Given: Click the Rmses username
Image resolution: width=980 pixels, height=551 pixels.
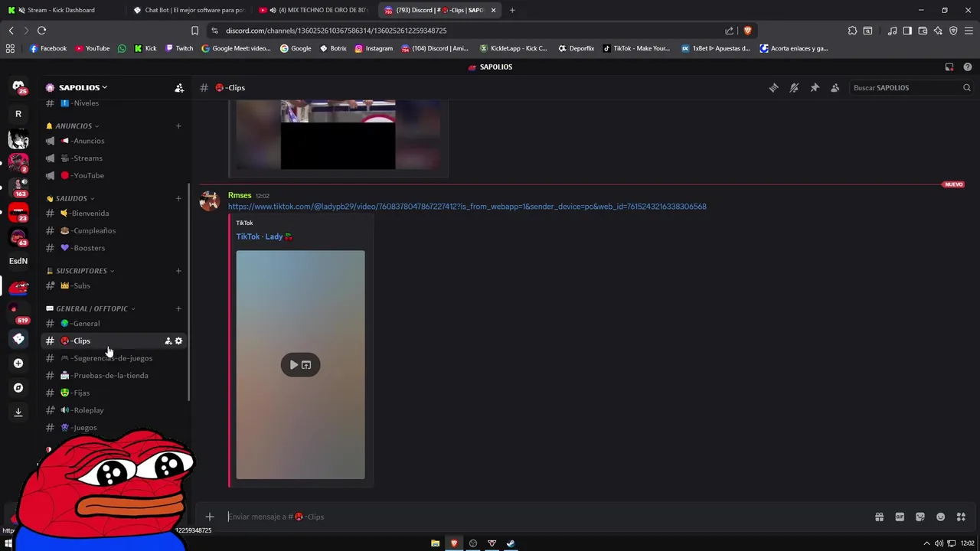Looking at the screenshot, I should click(x=240, y=196).
